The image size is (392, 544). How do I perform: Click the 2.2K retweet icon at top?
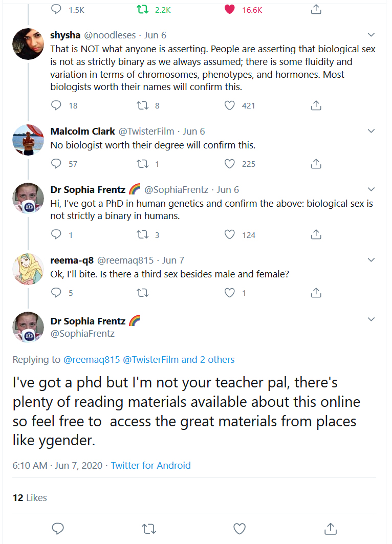[x=142, y=9]
